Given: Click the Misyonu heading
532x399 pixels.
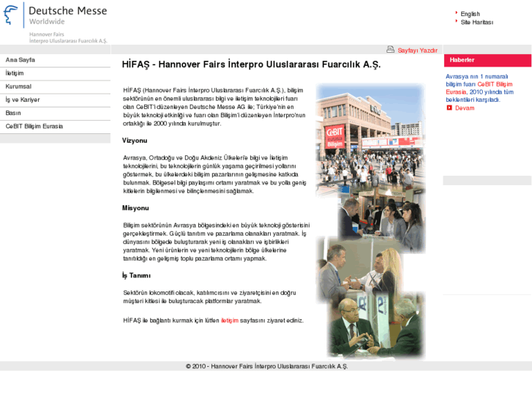Looking at the screenshot, I should pos(135,208).
